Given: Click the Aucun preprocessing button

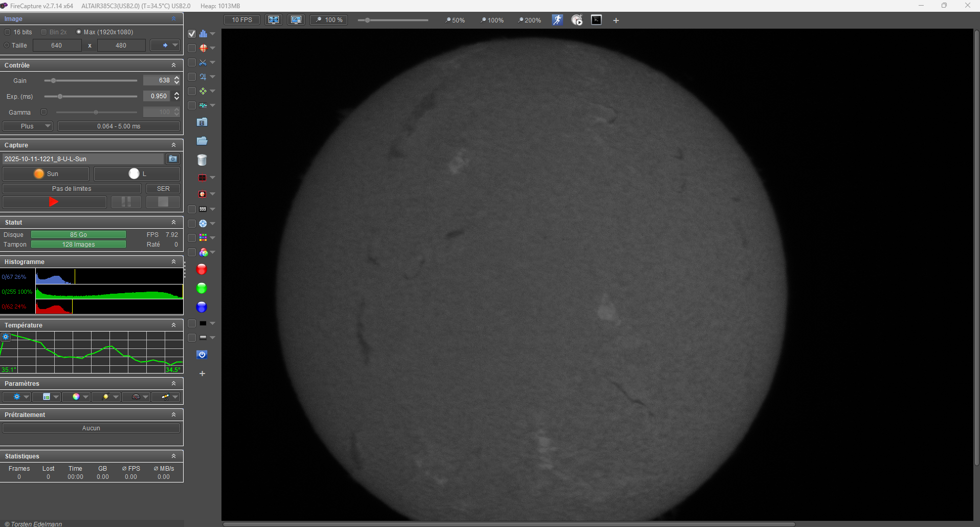Looking at the screenshot, I should pyautogui.click(x=91, y=428).
